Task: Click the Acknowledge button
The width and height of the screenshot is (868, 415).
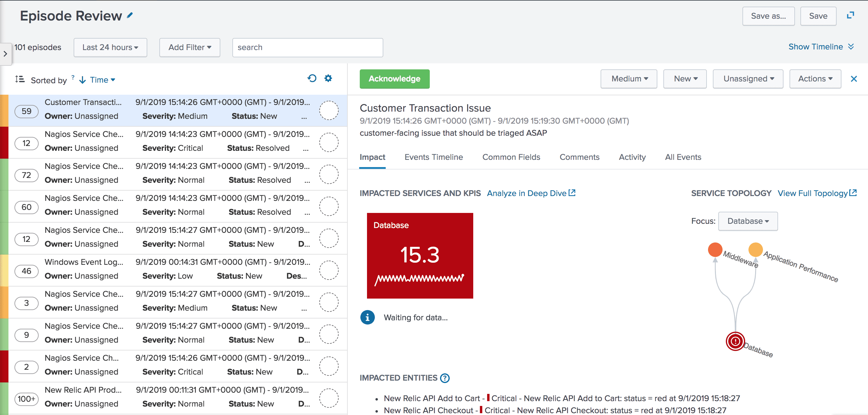Action: click(x=394, y=79)
